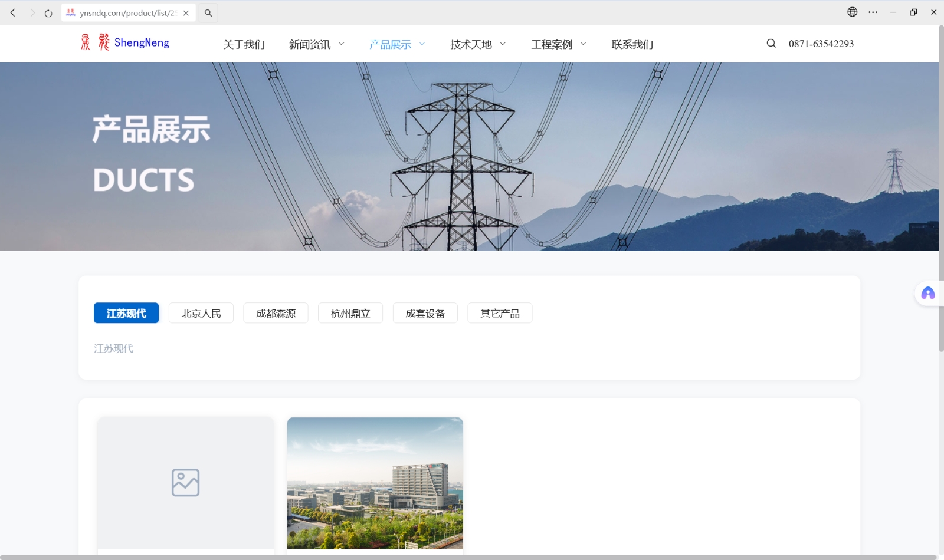Click the floating purple assistant icon
Viewport: 944px width, 560px height.
click(927, 294)
